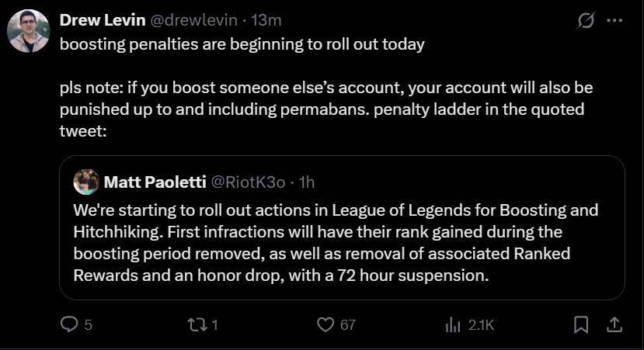Open Drew Levin's display name link
Viewport: 644px width, 350px height.
click(x=100, y=19)
